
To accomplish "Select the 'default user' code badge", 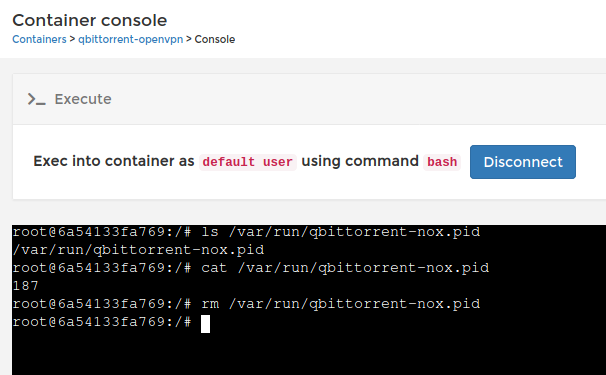I will tap(248, 162).
